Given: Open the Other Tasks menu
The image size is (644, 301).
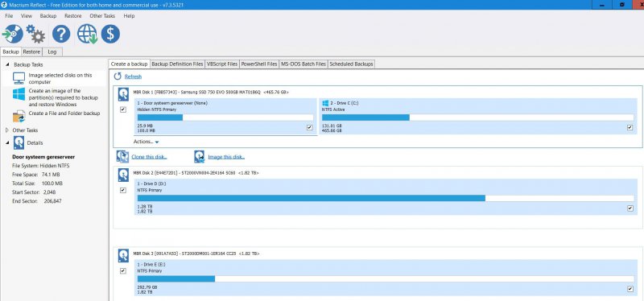Looking at the screenshot, I should (102, 15).
